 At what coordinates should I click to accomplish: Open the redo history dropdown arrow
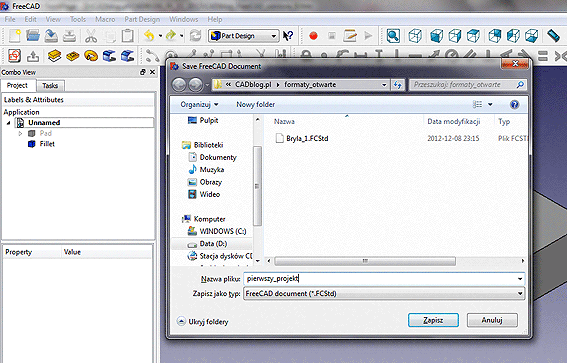[x=182, y=36]
